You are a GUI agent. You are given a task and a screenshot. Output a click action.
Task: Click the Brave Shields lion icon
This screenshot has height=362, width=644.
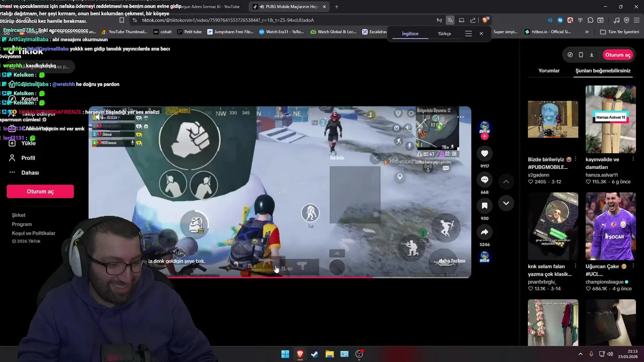485,20
